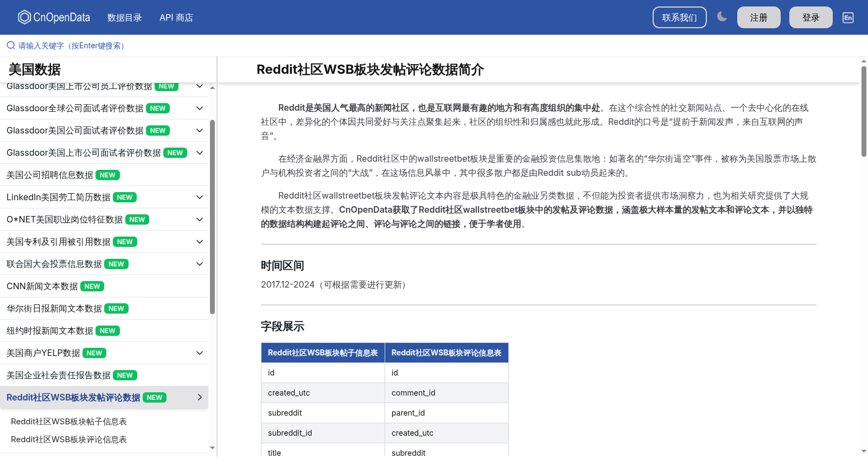Viewport: 868px width, 465px height.
Task: Click the 登录 button
Action: point(811,17)
